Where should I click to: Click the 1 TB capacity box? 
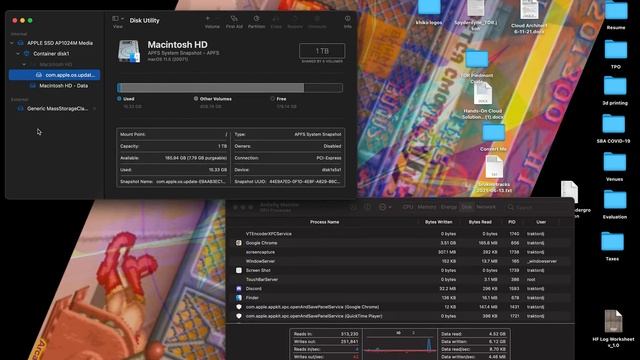click(x=322, y=51)
